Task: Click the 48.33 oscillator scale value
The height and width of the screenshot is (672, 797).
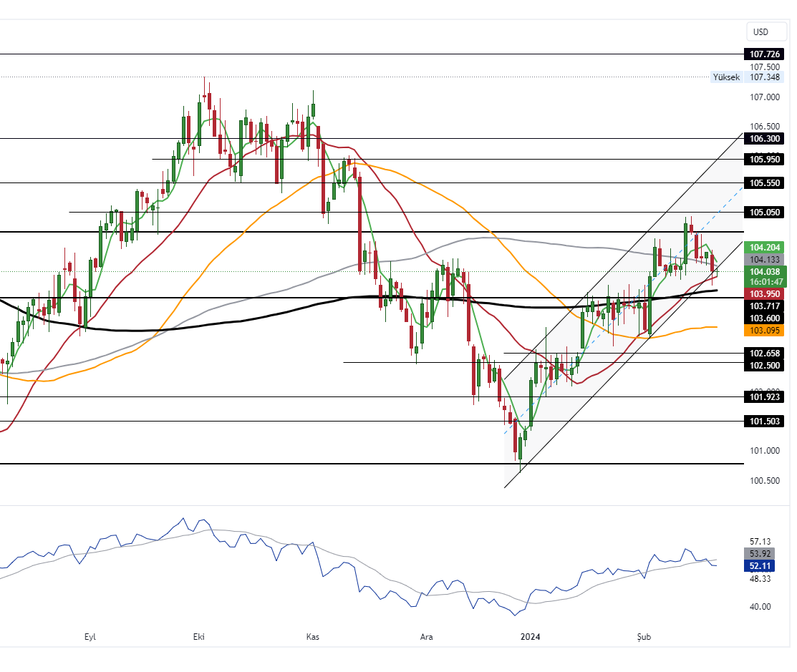Action: (x=760, y=578)
